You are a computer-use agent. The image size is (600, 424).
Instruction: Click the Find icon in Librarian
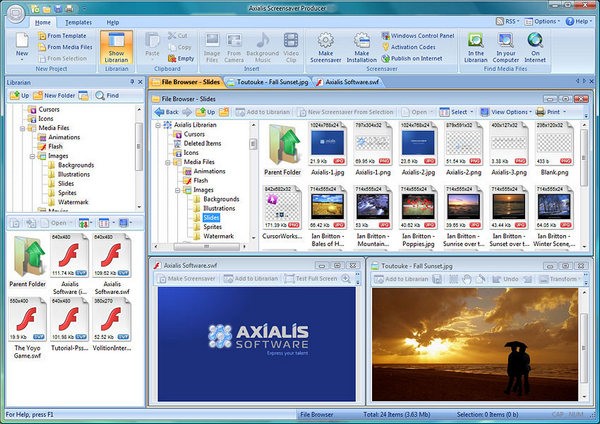(x=106, y=95)
